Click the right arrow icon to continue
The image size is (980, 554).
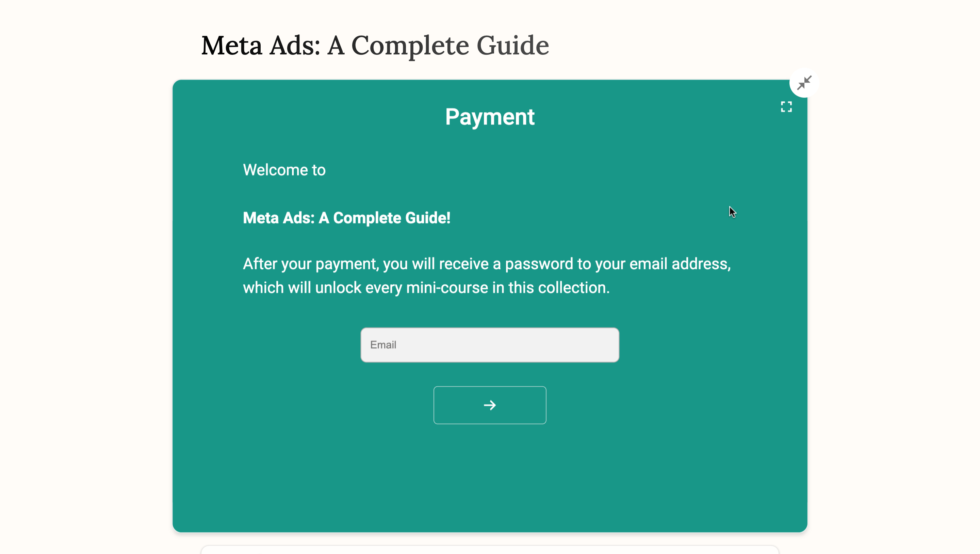[489, 405]
